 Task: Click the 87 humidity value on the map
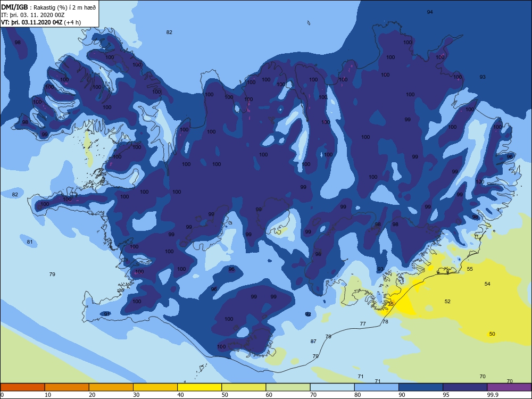click(x=313, y=342)
